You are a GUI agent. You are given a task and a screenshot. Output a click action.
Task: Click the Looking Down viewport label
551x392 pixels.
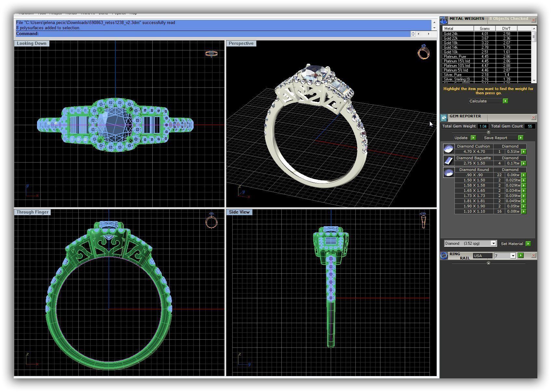click(x=32, y=44)
